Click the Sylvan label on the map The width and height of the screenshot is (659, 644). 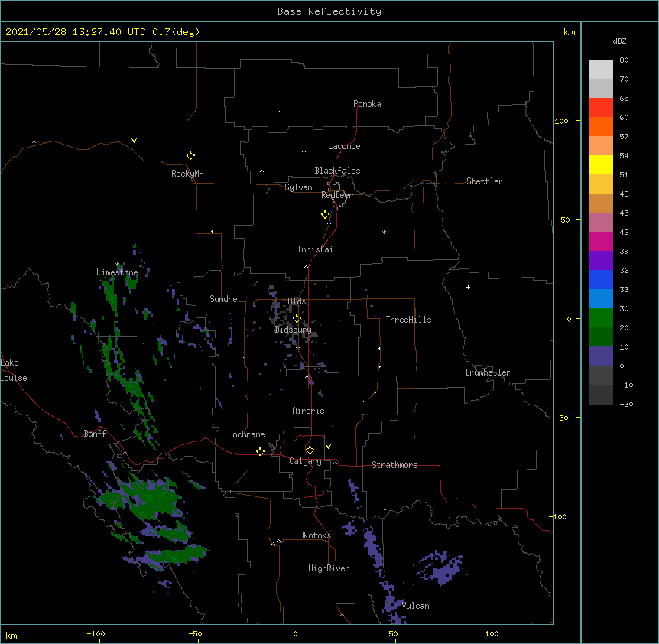click(x=298, y=187)
